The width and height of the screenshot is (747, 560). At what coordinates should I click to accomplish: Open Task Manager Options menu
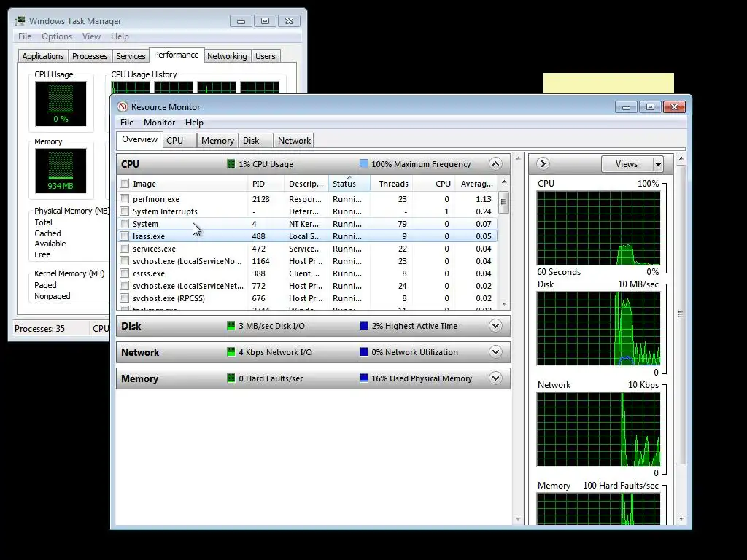57,36
